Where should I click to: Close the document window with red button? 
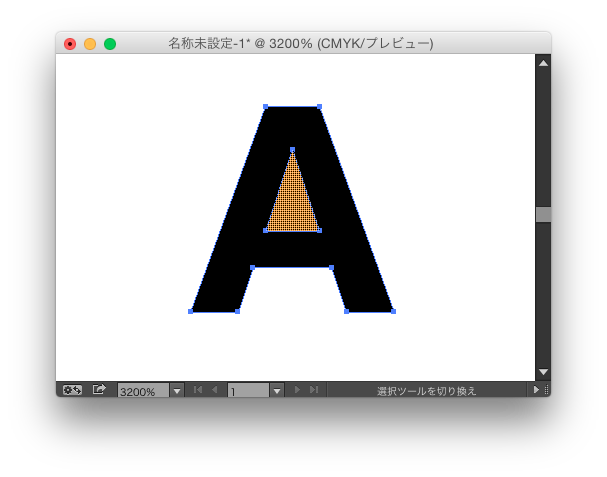70,44
